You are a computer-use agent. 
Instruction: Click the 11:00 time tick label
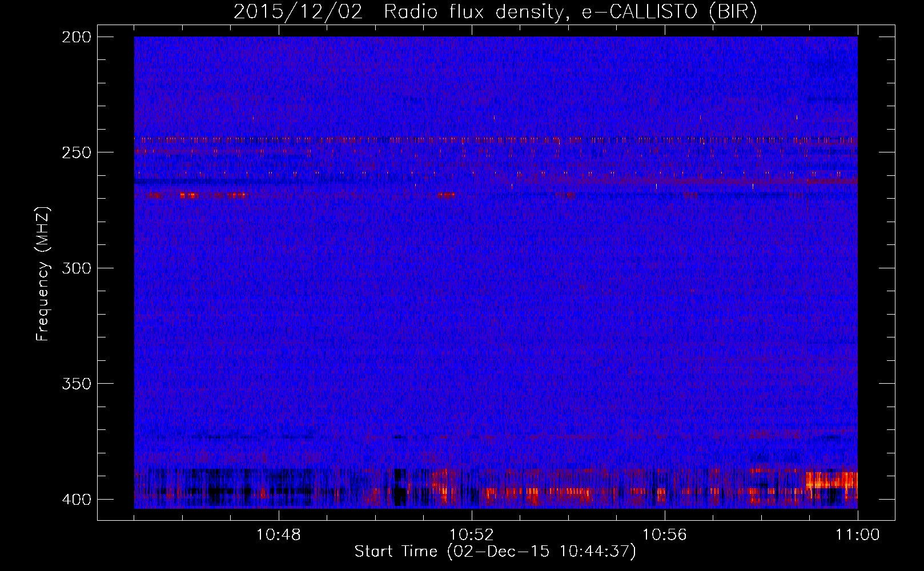click(857, 535)
